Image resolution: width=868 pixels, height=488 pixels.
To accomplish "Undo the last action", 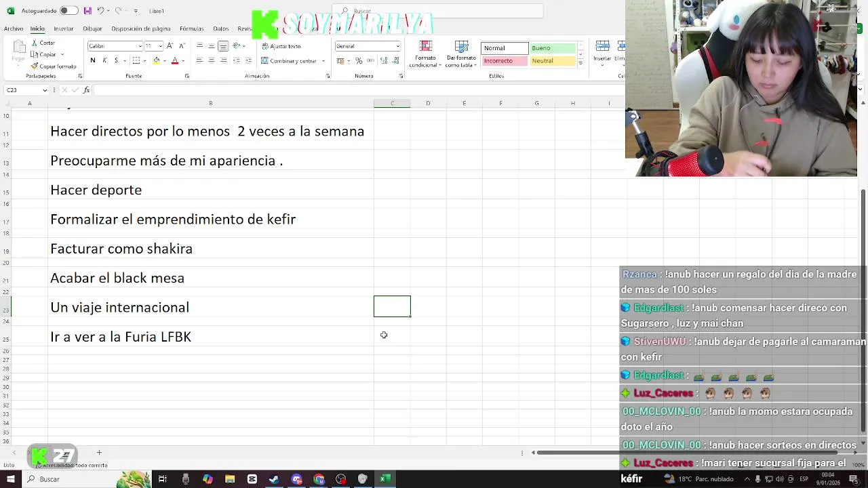I will (x=100, y=11).
